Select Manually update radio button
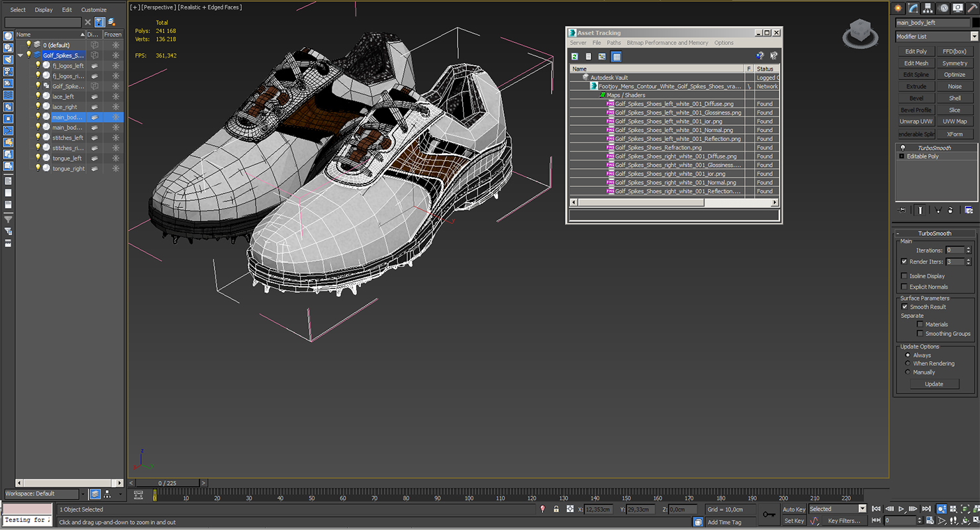980x530 pixels. coord(908,372)
